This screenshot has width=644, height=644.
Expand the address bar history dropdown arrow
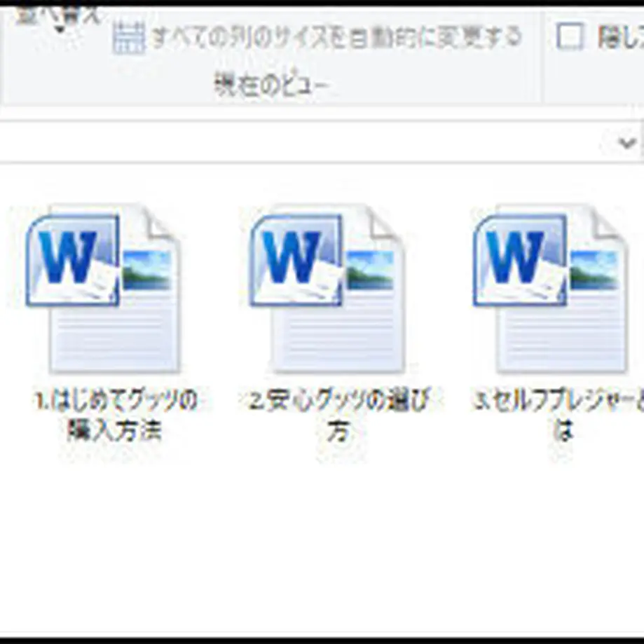click(x=626, y=144)
